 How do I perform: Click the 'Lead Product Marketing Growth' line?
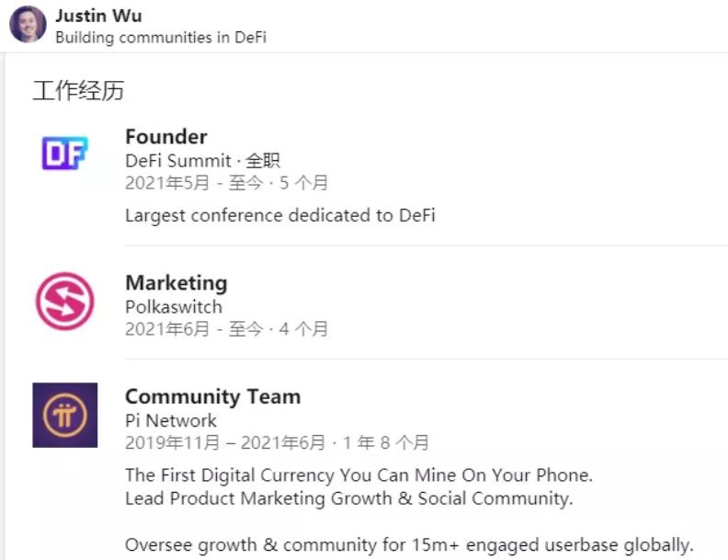pos(348,498)
